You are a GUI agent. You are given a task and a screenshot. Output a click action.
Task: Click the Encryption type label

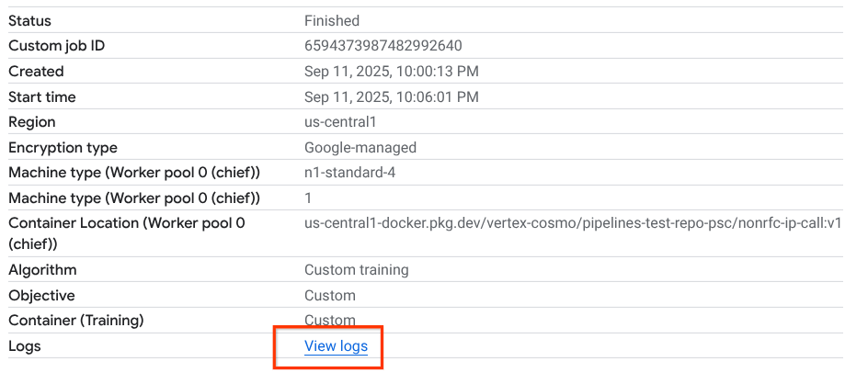point(63,148)
